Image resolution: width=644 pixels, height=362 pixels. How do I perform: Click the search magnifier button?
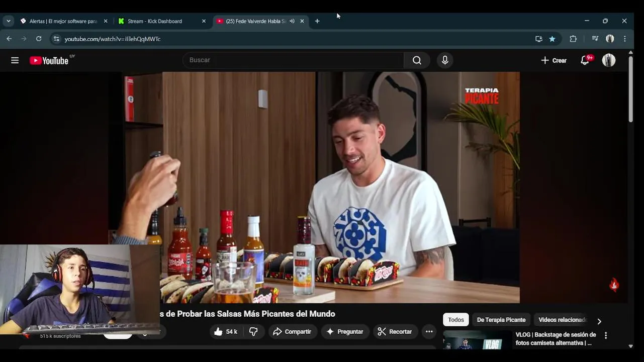[417, 60]
